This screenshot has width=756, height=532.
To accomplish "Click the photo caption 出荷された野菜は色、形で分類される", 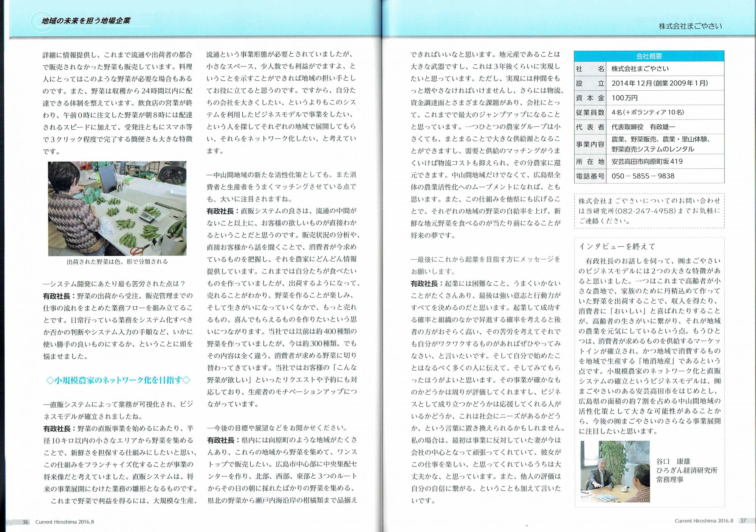I will [x=117, y=261].
